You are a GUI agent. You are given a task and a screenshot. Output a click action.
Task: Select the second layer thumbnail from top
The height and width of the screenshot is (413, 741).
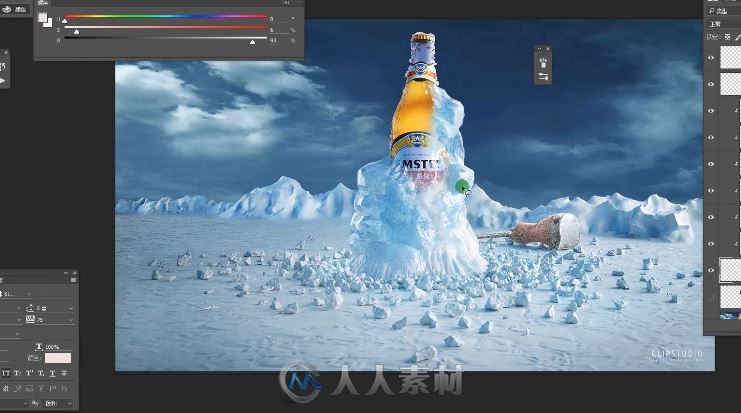pyautogui.click(x=730, y=84)
